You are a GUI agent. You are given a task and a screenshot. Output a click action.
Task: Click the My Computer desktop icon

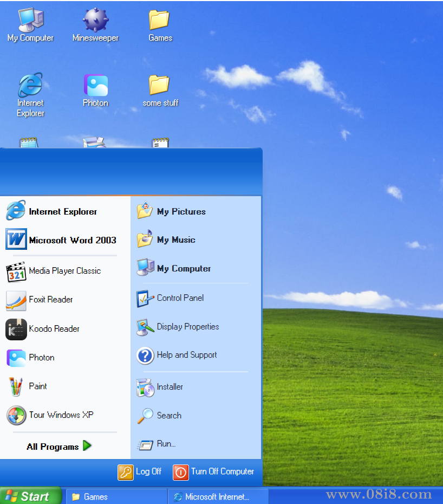coord(30,21)
